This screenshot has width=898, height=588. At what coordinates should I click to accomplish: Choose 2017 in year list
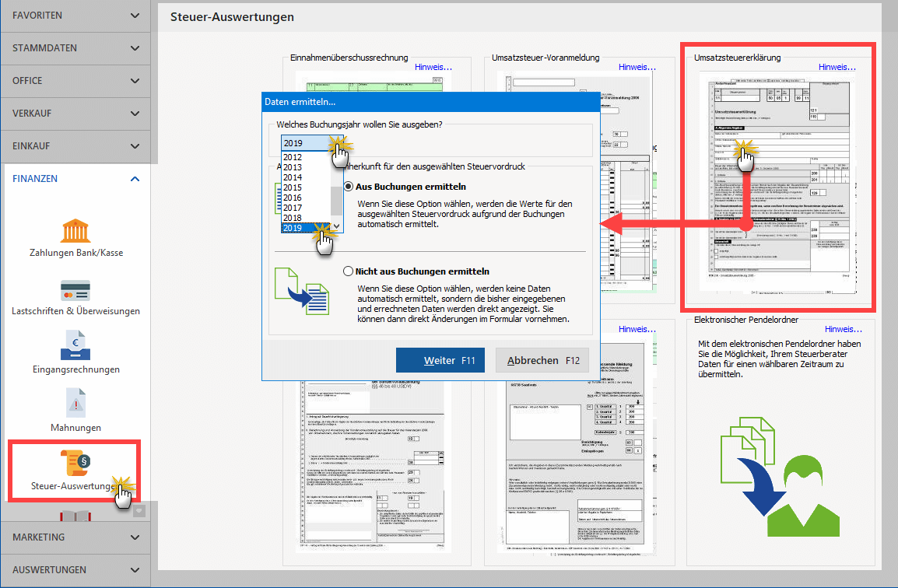pyautogui.click(x=306, y=208)
